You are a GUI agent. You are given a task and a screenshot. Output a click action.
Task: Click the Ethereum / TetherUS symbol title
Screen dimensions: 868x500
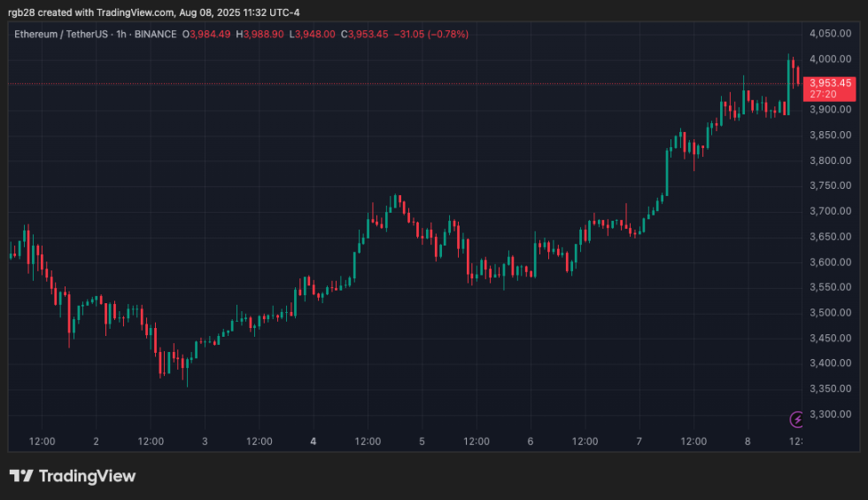coord(59,34)
